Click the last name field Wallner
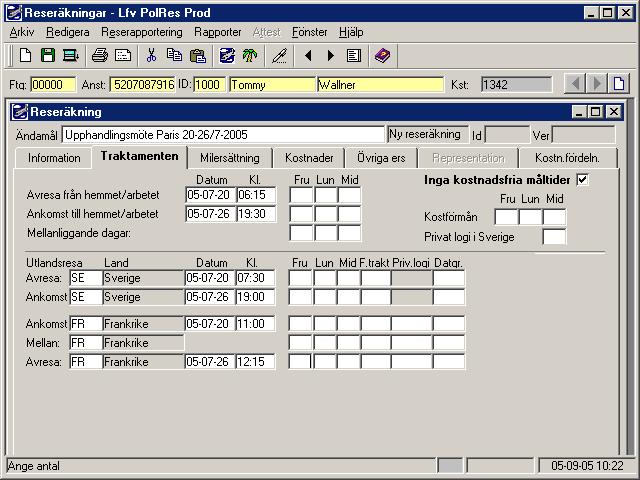The height and width of the screenshot is (480, 640). click(x=380, y=84)
